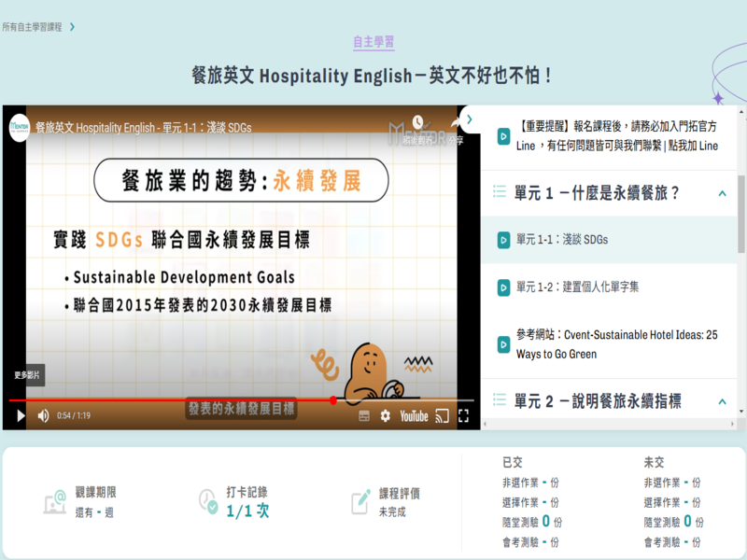Open Cvent-Sustainable Hotel Ideas reference link

(x=615, y=344)
